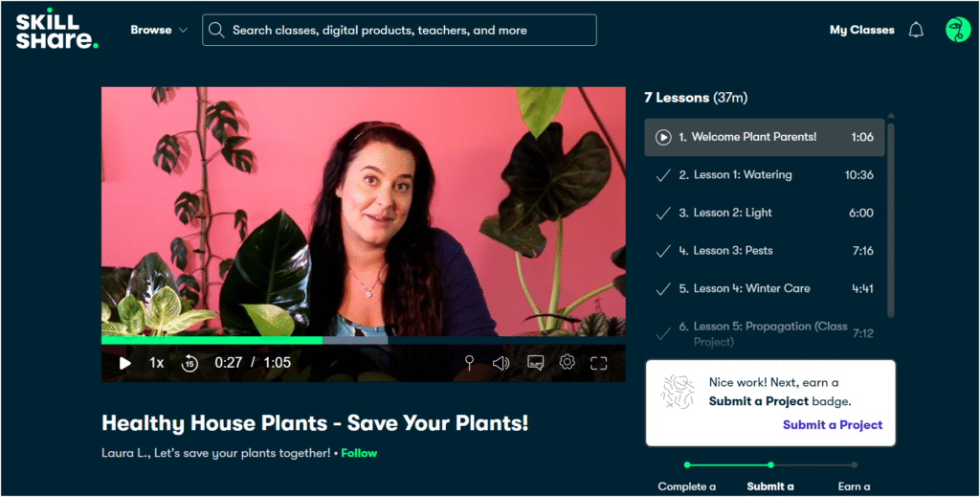Screen dimensions: 980x497
Task: Open My Classes
Action: pos(862,30)
